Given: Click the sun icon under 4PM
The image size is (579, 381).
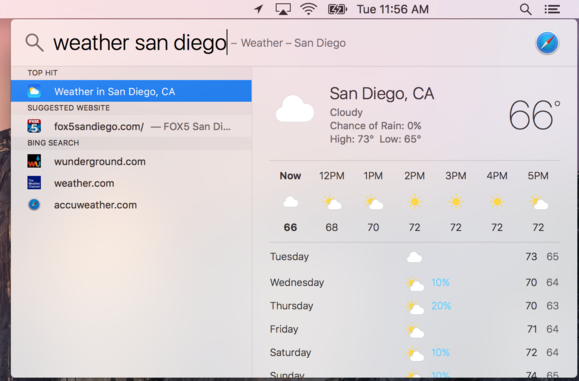Looking at the screenshot, I should pyautogui.click(x=497, y=202).
